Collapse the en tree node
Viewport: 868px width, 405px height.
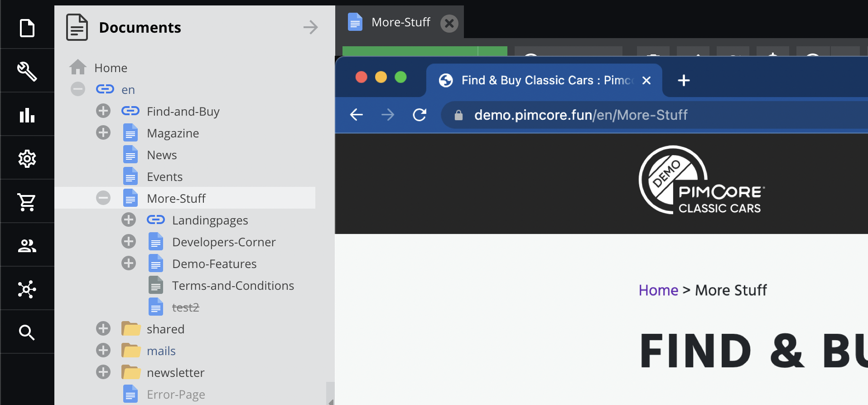[78, 89]
